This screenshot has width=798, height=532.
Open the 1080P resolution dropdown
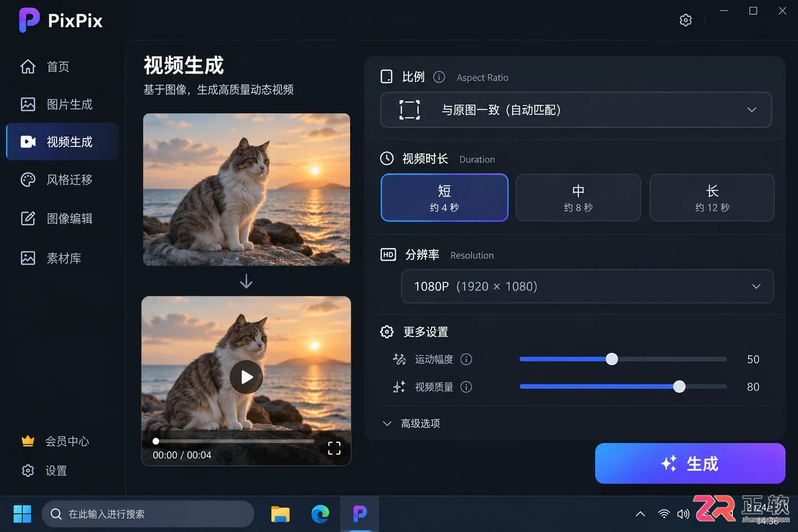tap(587, 286)
